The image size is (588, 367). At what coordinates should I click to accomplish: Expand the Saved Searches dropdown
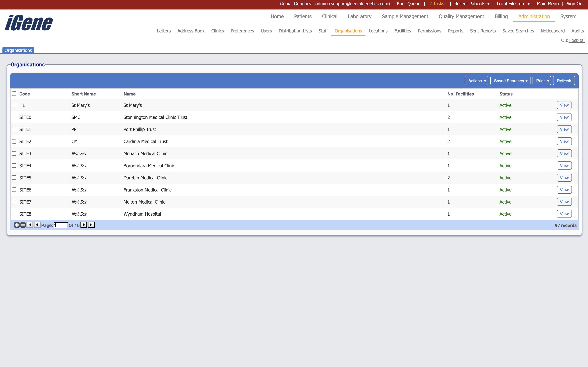(510, 81)
